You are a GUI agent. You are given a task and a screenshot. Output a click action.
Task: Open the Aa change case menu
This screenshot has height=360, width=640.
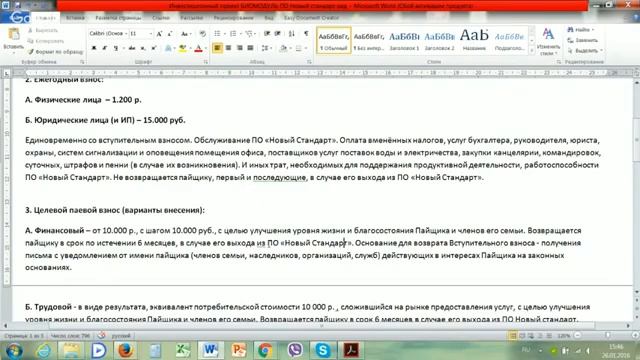click(185, 33)
